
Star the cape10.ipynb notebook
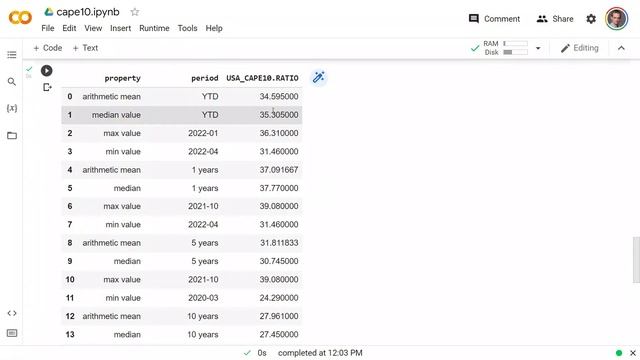point(135,12)
